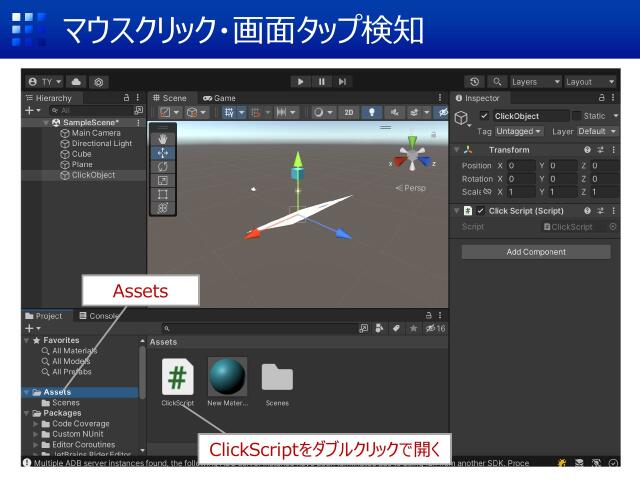
Task: Select the New Material sphere thumbnail
Action: pyautogui.click(x=227, y=376)
